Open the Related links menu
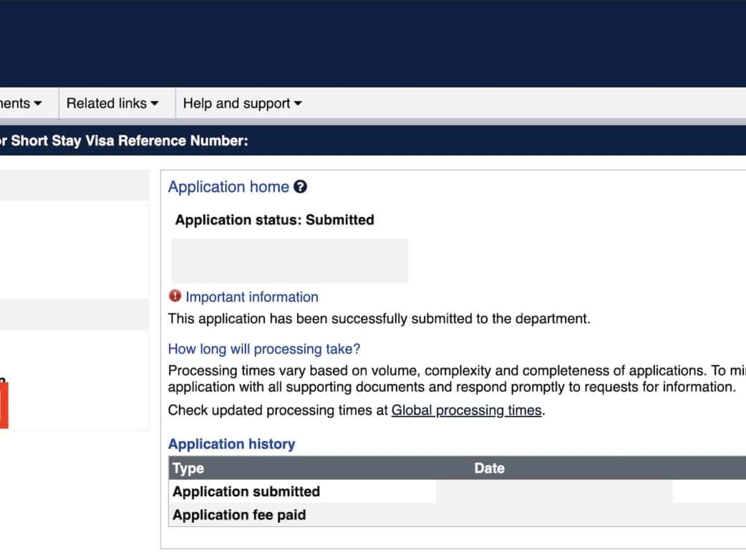The image size is (746, 560). click(106, 104)
